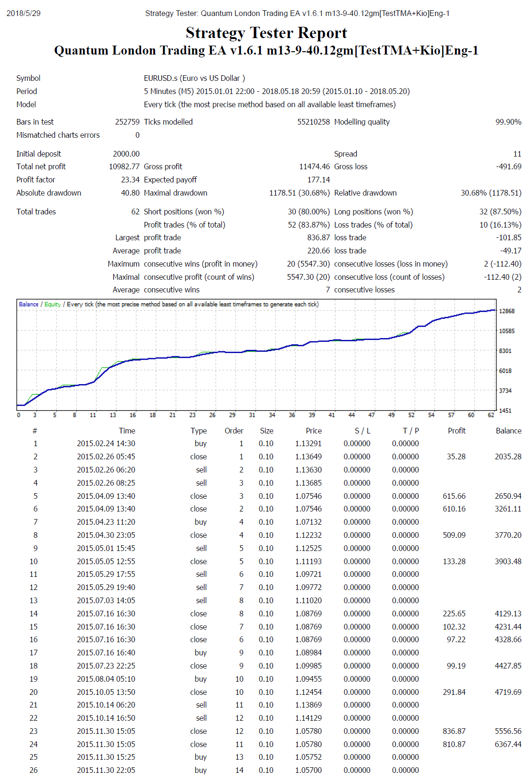Select Short positions value 30 (80.00%)
The width and height of the screenshot is (532, 779).
309,212
